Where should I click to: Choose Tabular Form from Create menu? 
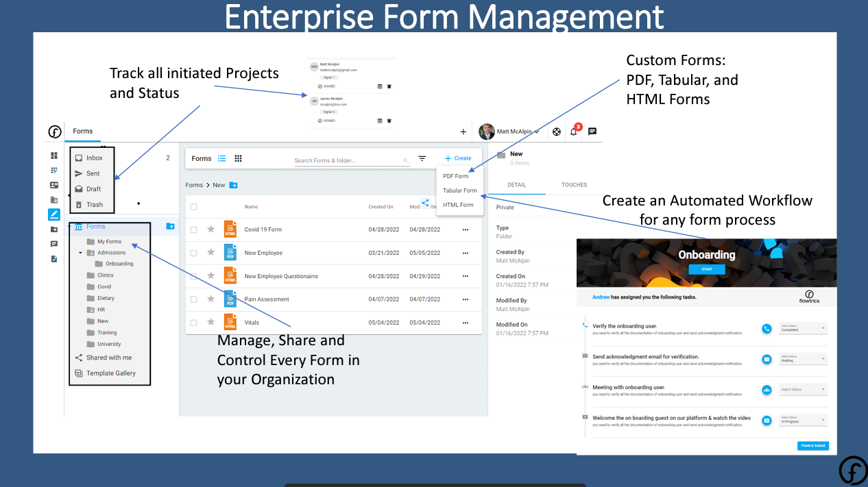point(459,190)
